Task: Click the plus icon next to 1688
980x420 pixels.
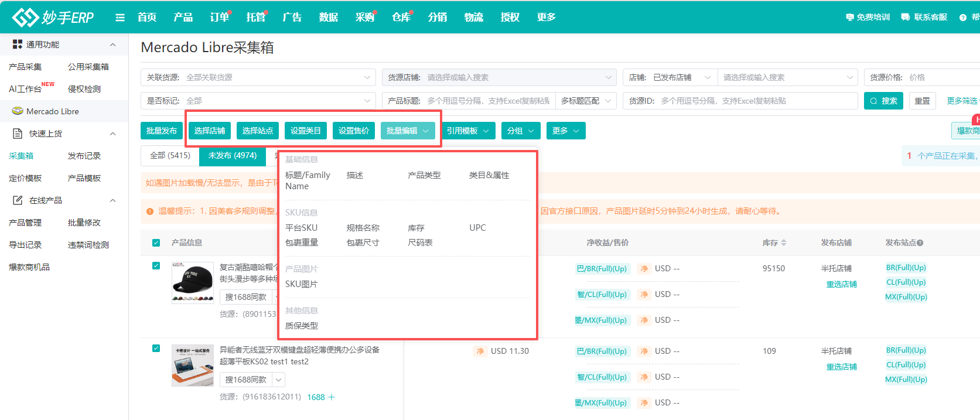Action: pyautogui.click(x=332, y=397)
